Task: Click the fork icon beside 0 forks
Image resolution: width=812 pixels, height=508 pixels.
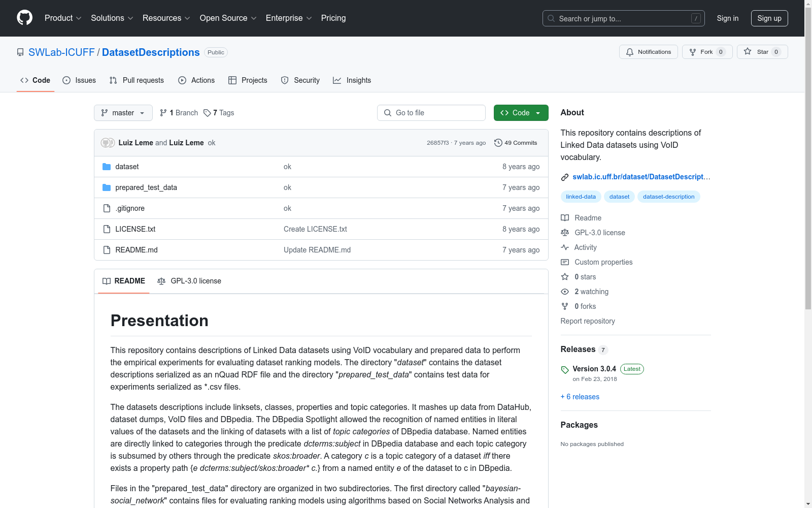Action: [x=565, y=306]
